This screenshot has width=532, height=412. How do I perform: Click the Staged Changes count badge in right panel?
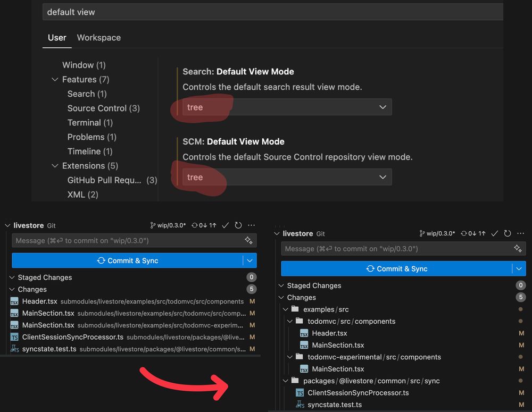[520, 285]
